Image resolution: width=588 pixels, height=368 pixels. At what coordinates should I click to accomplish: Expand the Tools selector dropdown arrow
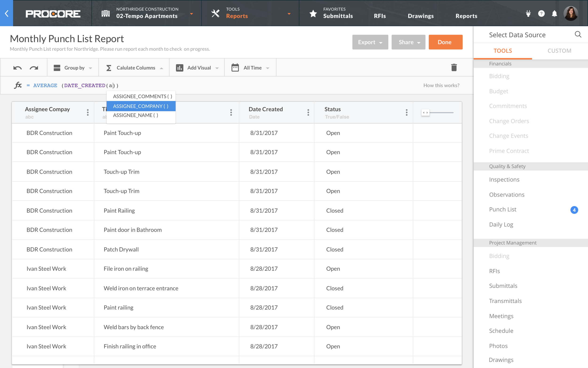pos(289,14)
